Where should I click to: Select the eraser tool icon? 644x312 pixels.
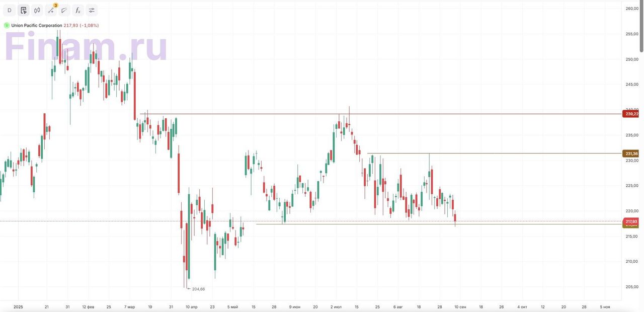point(64,10)
